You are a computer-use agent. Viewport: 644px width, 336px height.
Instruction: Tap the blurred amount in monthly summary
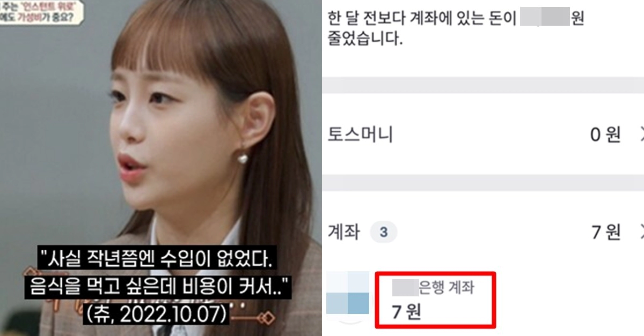pyautogui.click(x=545, y=18)
